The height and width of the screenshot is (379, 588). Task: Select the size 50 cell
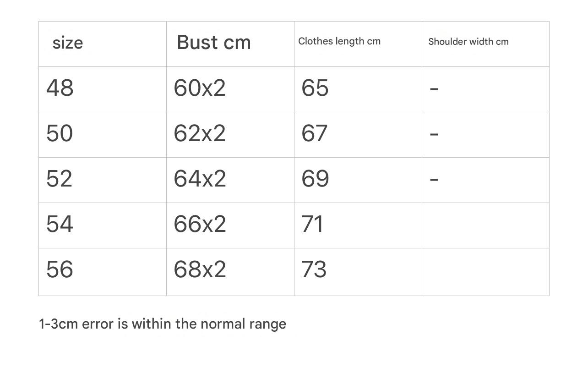(x=60, y=133)
